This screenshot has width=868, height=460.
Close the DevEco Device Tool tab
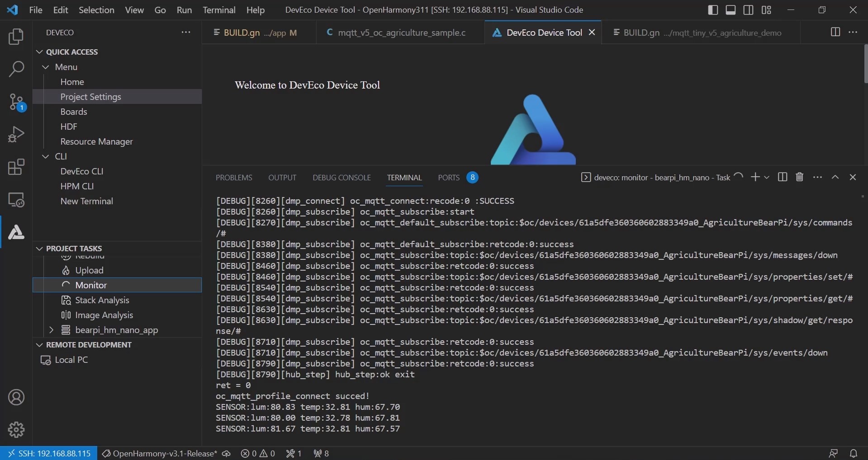point(592,33)
